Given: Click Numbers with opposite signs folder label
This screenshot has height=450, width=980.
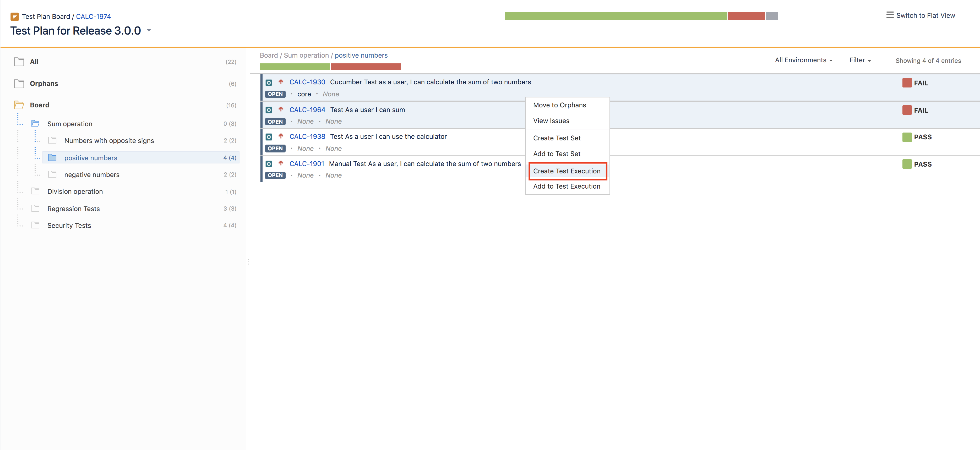Looking at the screenshot, I should pos(109,141).
